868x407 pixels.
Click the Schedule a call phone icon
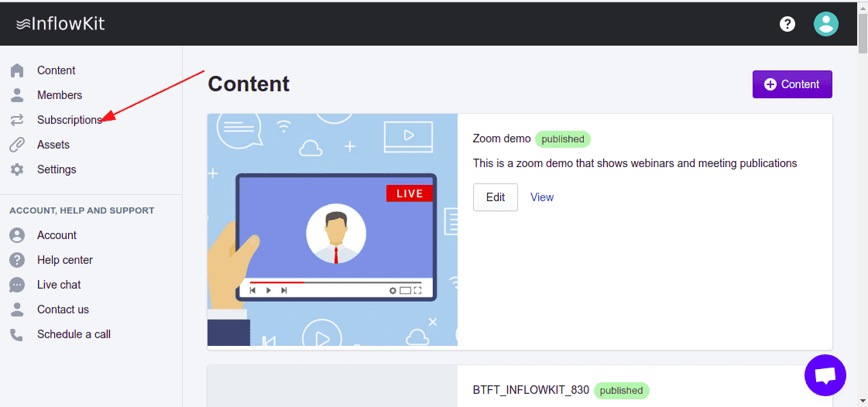coord(17,334)
